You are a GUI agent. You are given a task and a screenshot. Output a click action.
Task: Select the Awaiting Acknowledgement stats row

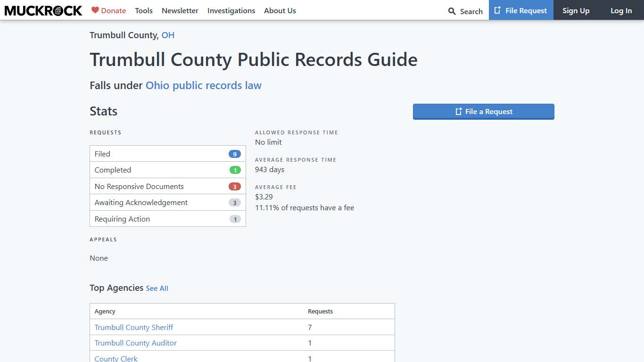pos(167,202)
